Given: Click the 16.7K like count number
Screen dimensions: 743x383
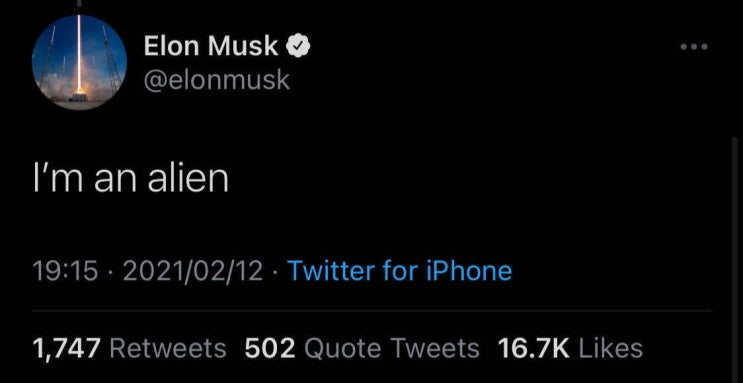Looking at the screenshot, I should point(534,348).
